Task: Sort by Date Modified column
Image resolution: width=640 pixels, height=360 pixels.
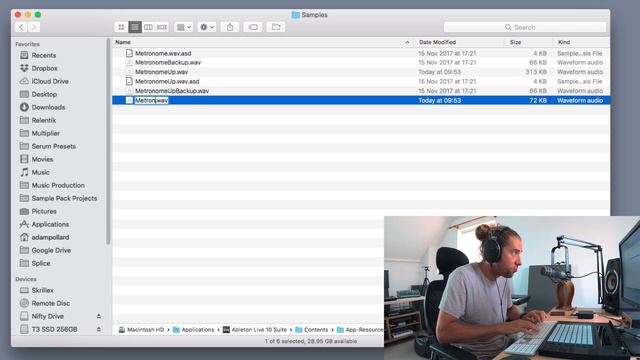Action: pyautogui.click(x=437, y=42)
